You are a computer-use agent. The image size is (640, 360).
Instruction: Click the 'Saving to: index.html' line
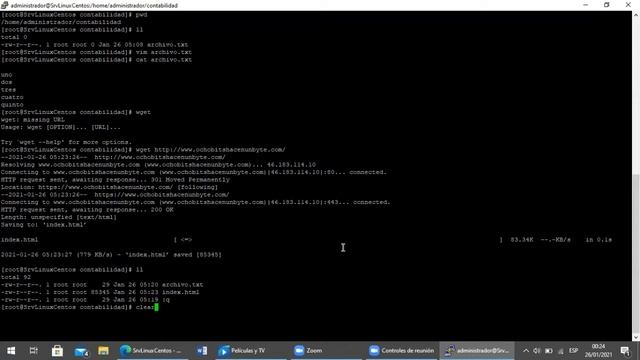pyautogui.click(x=43, y=224)
